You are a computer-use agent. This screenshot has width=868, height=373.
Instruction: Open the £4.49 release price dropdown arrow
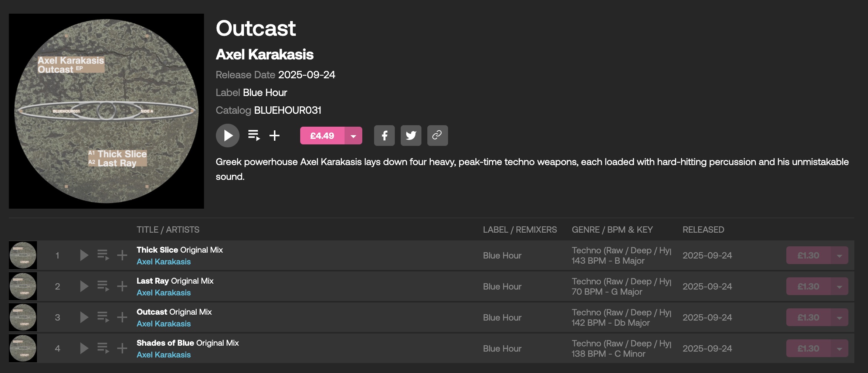(353, 136)
